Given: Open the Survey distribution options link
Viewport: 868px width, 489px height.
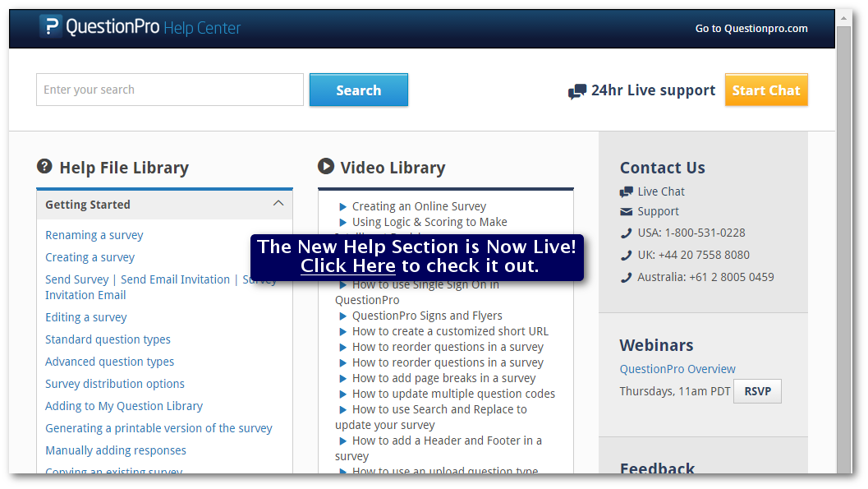Looking at the screenshot, I should (x=115, y=384).
